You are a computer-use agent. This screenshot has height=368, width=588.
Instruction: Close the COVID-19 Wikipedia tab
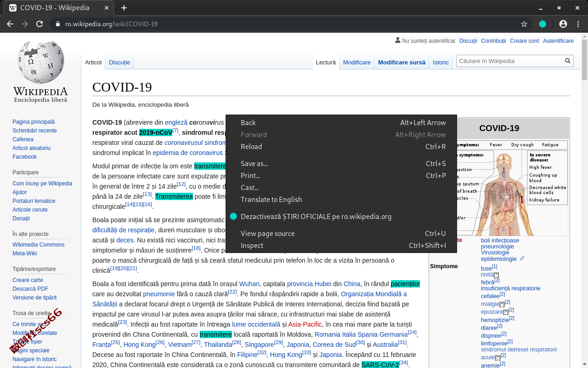(x=106, y=8)
